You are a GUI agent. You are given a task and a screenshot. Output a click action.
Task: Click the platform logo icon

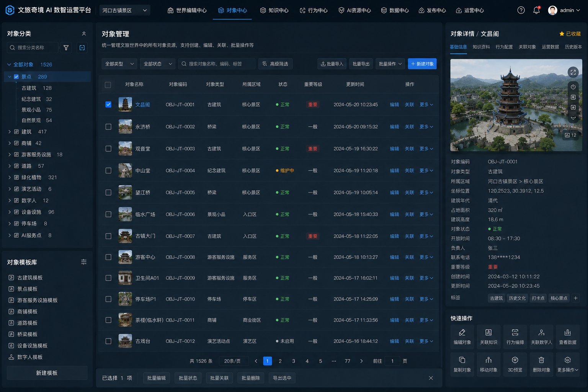point(10,10)
